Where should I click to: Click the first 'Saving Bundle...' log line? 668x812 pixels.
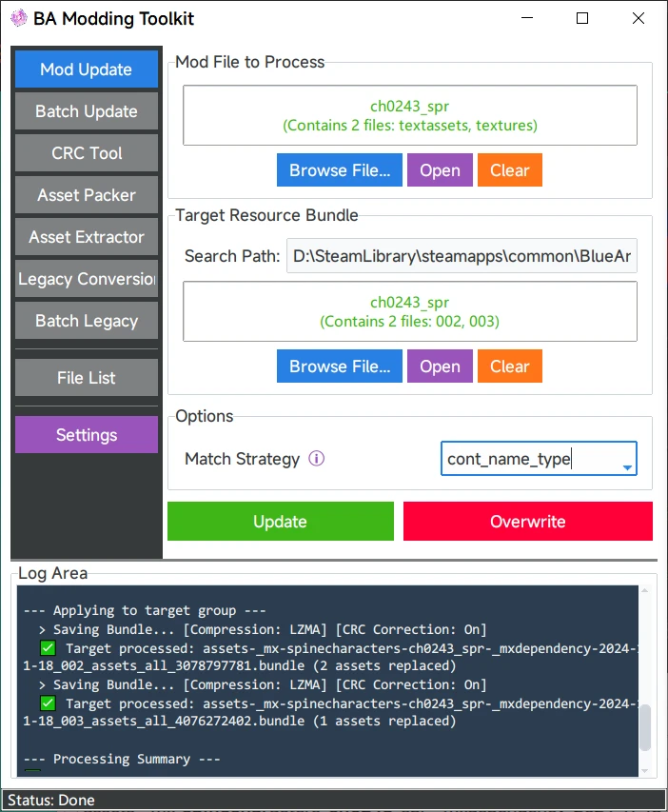[x=263, y=630]
